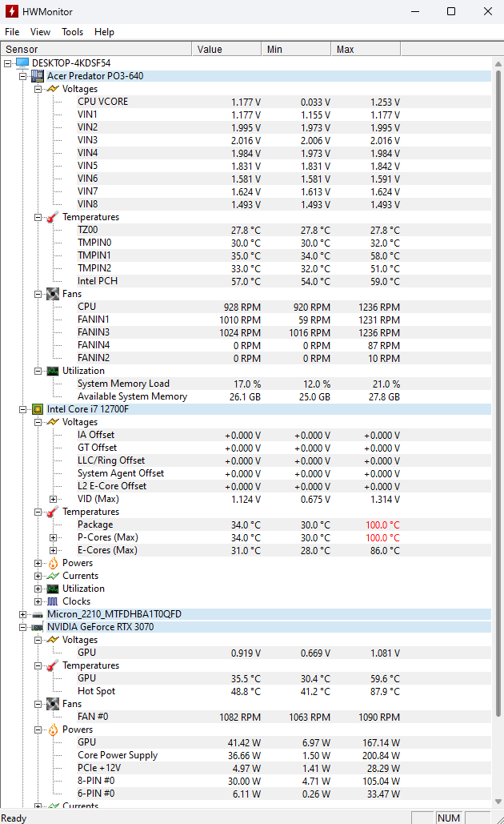Click the Sensor column header

pos(96,50)
